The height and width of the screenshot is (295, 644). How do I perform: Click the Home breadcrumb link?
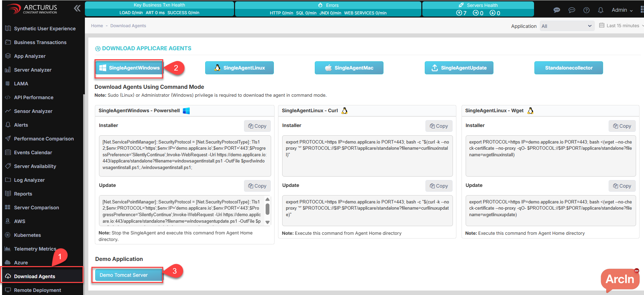tap(97, 26)
